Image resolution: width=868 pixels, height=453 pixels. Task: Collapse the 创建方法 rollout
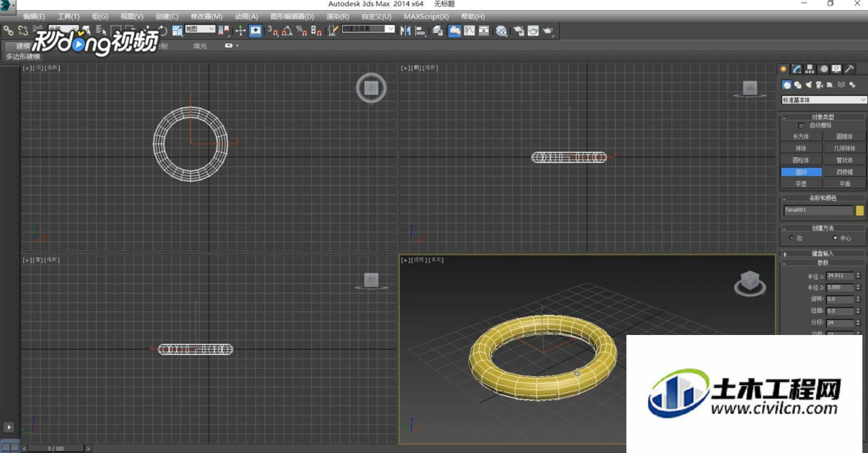(823, 228)
